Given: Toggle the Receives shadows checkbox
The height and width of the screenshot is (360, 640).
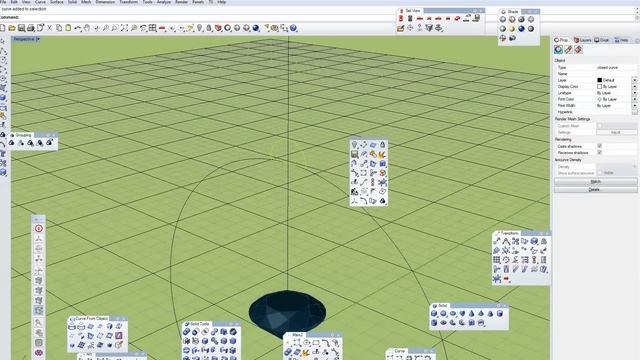Looking at the screenshot, I should [x=600, y=152].
